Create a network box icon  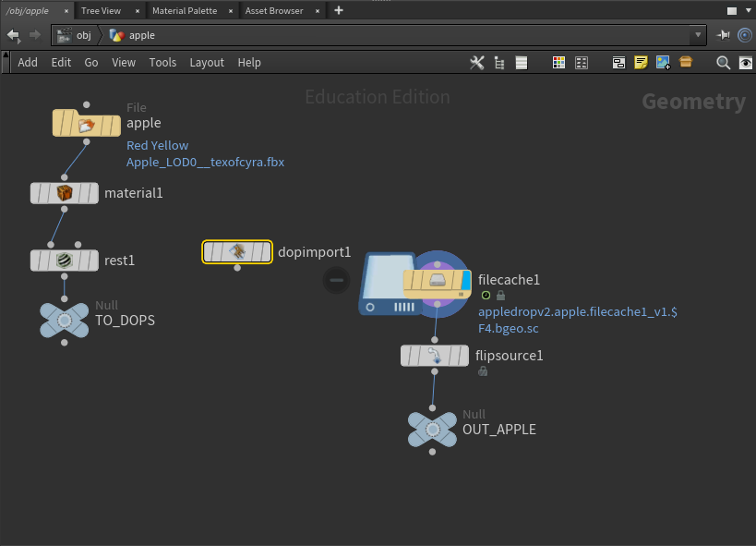[x=618, y=63]
